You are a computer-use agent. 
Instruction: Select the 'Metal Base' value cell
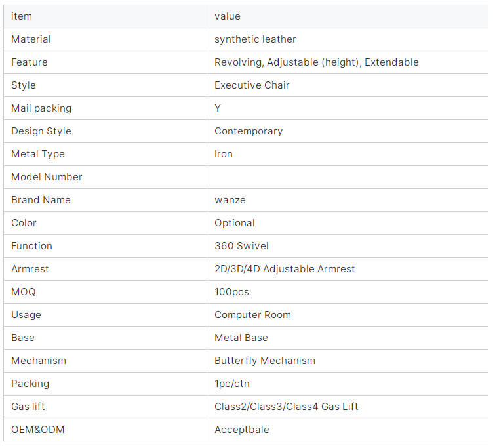click(x=241, y=338)
